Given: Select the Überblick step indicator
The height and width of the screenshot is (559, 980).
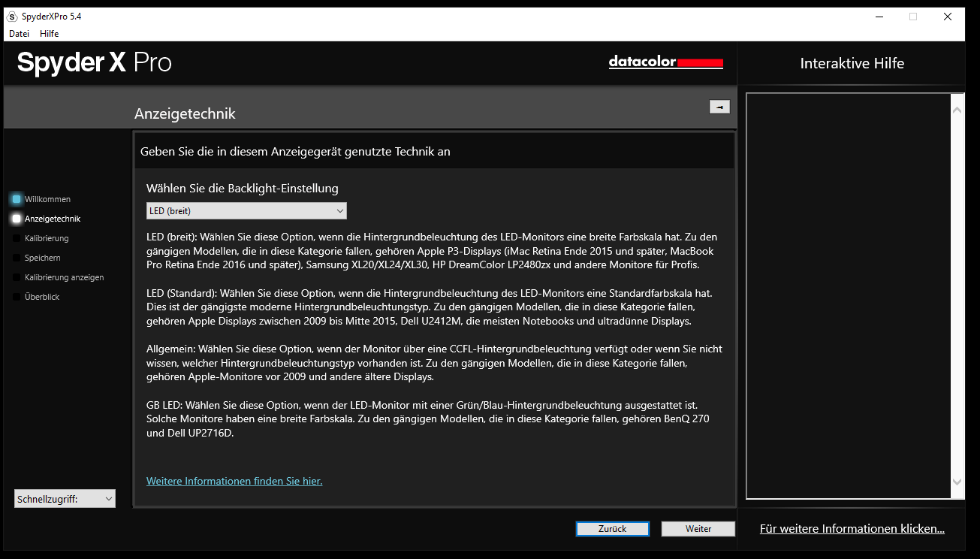Looking at the screenshot, I should pos(17,297).
